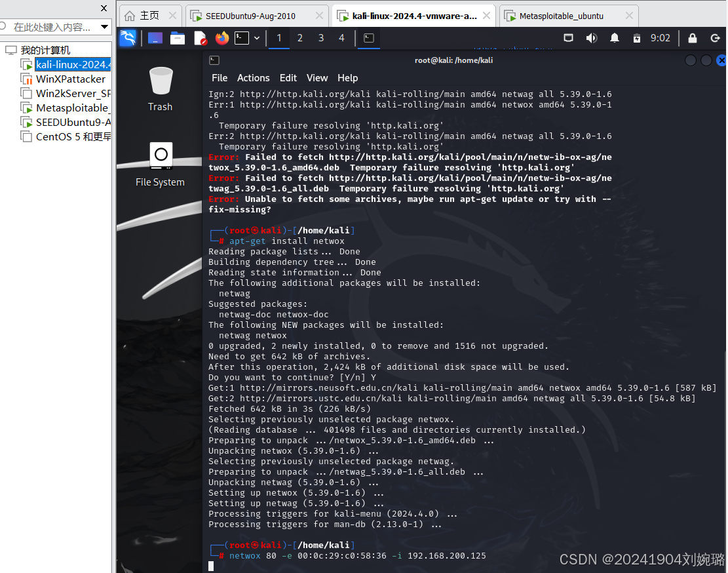Select 我的计算机 in the library tree
The height and width of the screenshot is (573, 728).
coord(45,50)
